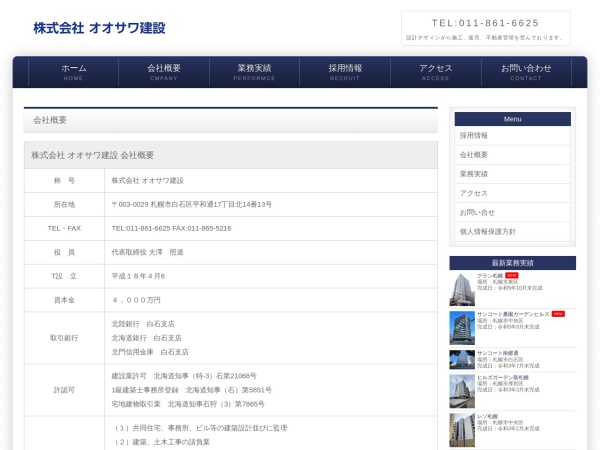Viewport: 600px width, 450px height.
Task: Click the 1級建築士事務所登録 line
Action: point(192,390)
